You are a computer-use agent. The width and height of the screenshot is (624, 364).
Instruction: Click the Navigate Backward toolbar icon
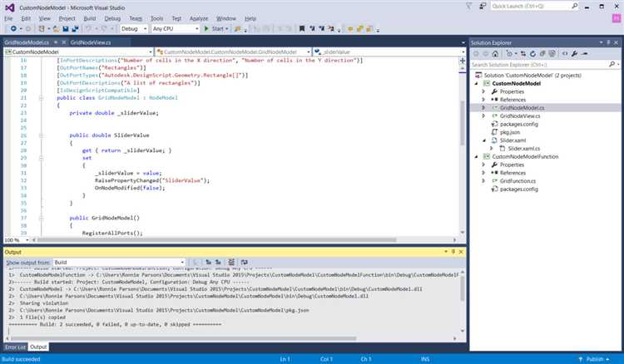[13, 28]
